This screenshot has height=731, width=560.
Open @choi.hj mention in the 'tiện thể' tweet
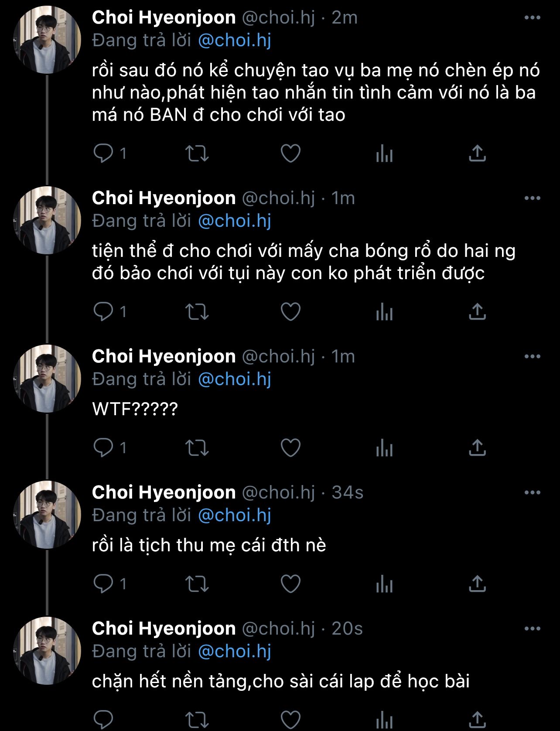234,221
